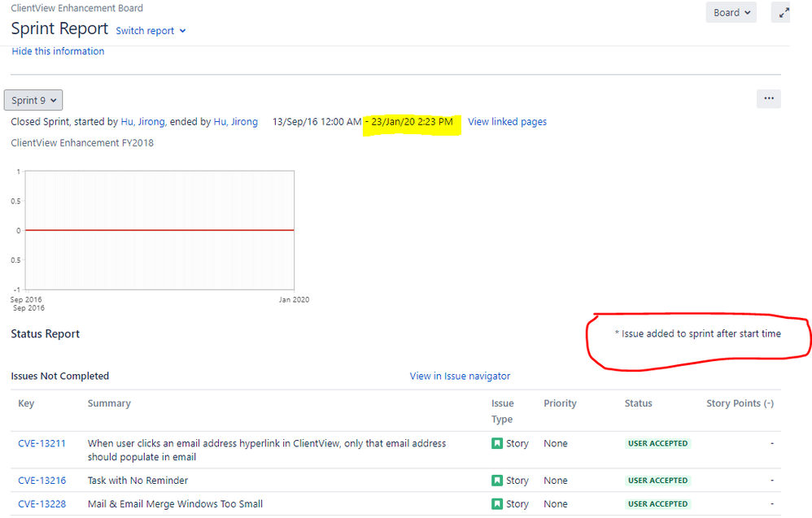812x518 pixels.
Task: Click the Summary column header
Action: click(x=109, y=403)
